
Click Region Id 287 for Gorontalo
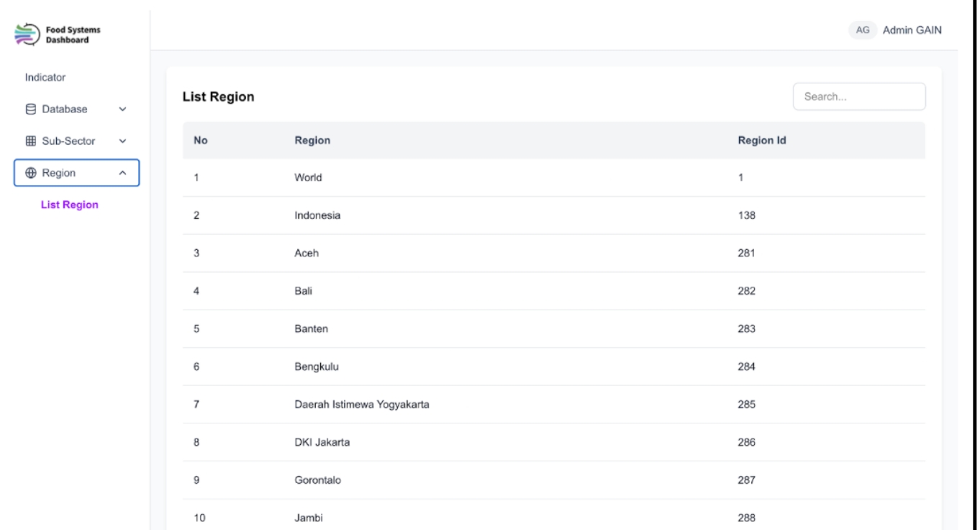747,480
